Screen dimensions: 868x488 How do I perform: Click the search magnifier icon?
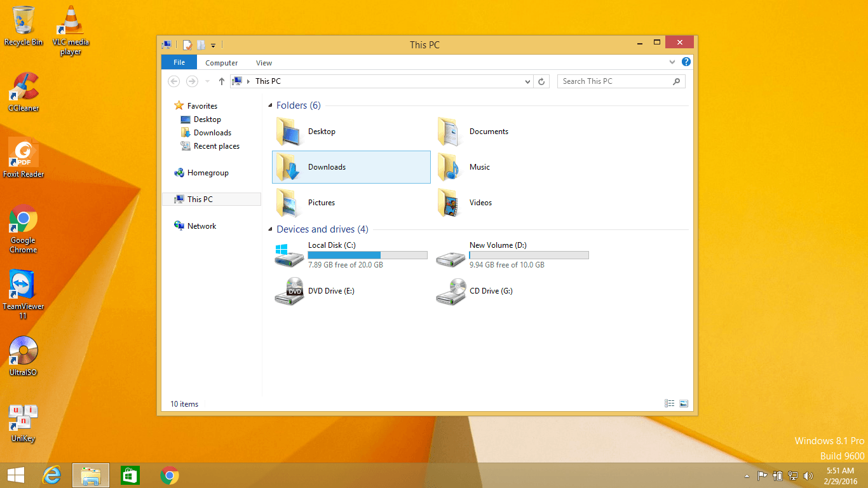676,81
